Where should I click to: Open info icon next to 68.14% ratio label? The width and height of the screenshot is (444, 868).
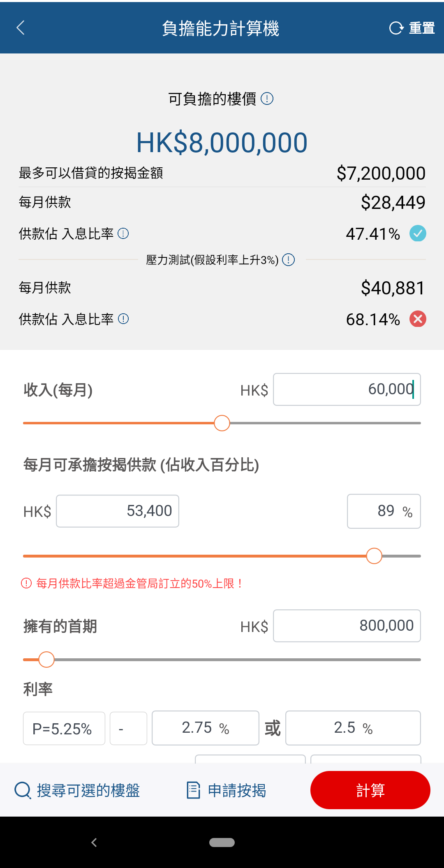(x=123, y=319)
